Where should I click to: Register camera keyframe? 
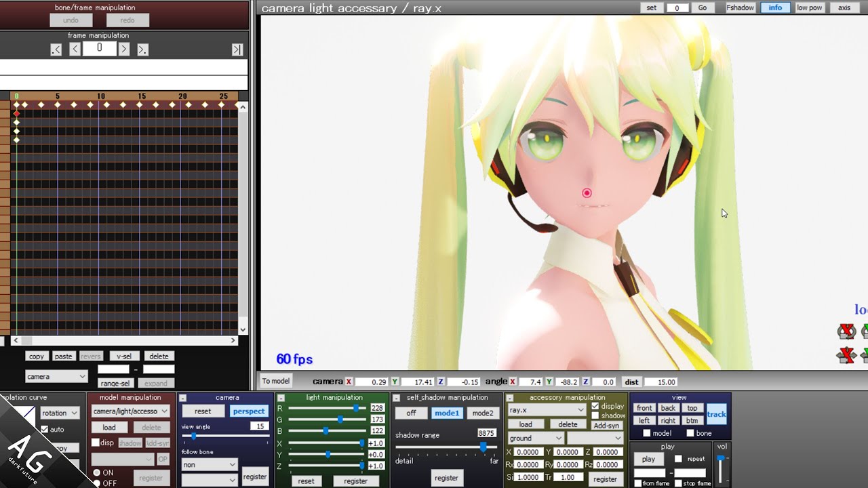(255, 477)
